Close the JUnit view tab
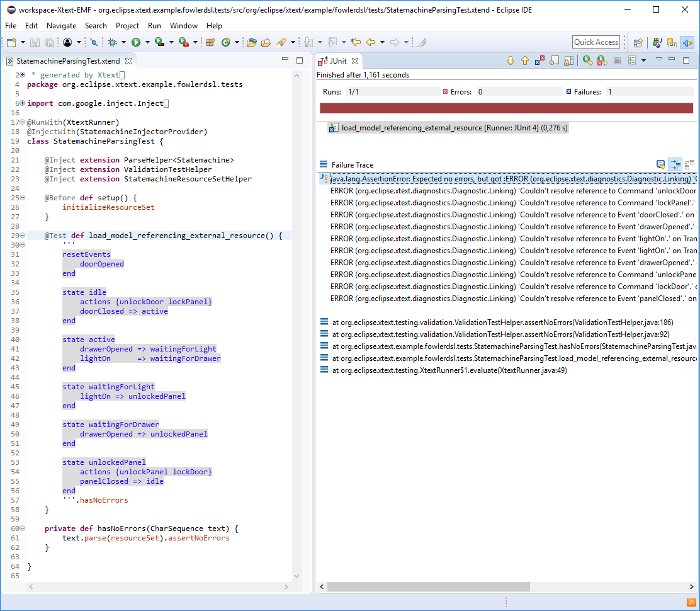 click(355, 60)
